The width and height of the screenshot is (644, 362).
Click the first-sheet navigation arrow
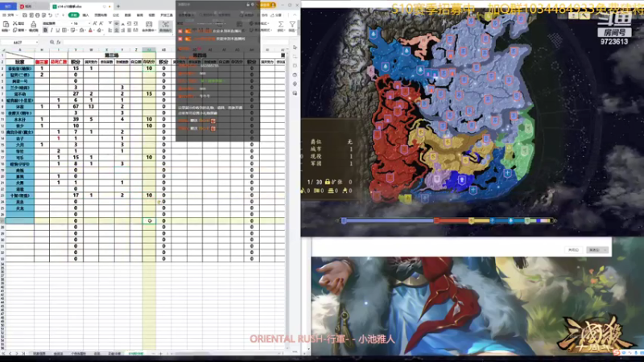[5, 353]
